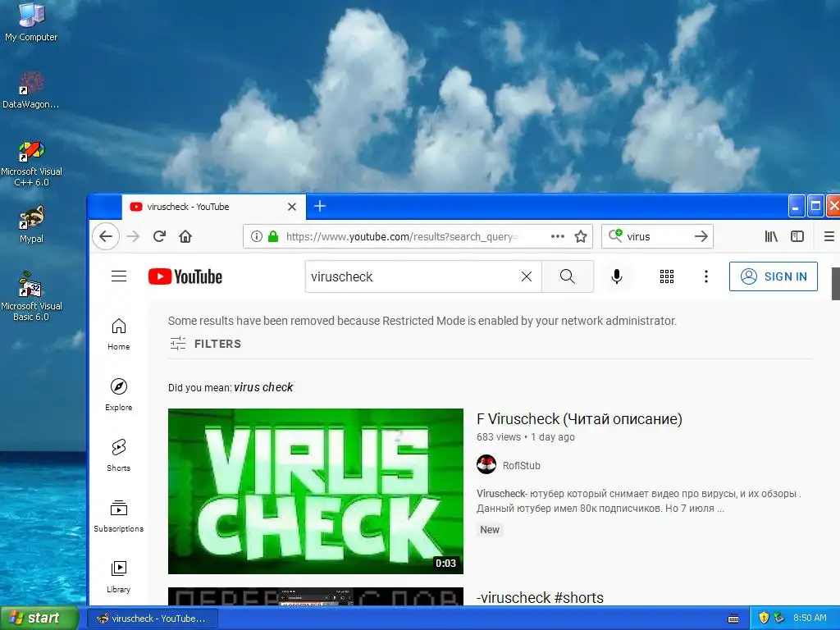Toggle the browser sidebars icon
The height and width of the screenshot is (630, 840).
[797, 236]
